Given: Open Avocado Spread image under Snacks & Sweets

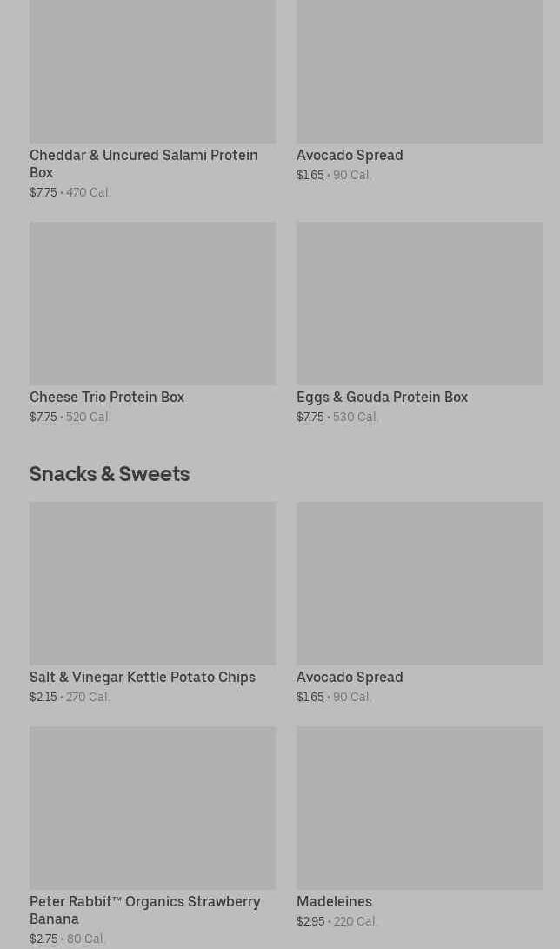Looking at the screenshot, I should point(419,583).
